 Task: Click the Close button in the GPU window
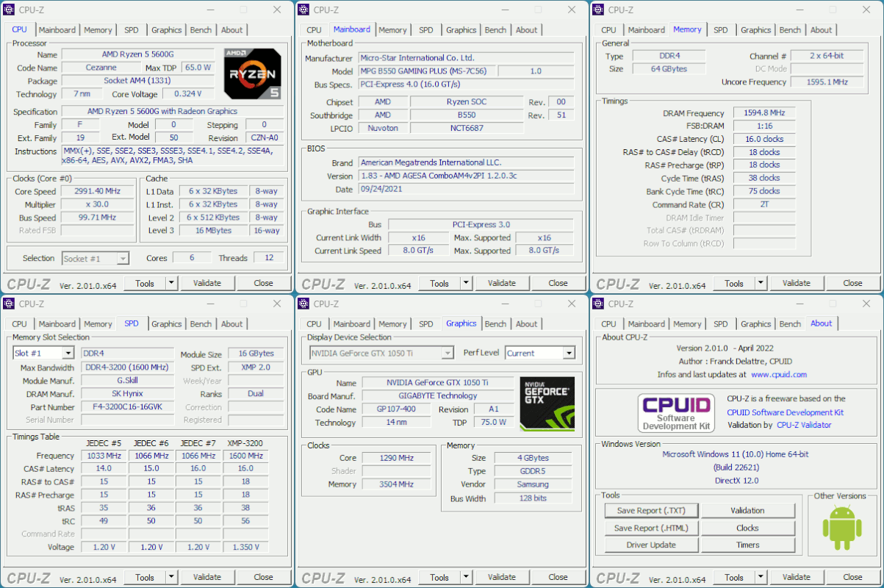pos(558,577)
